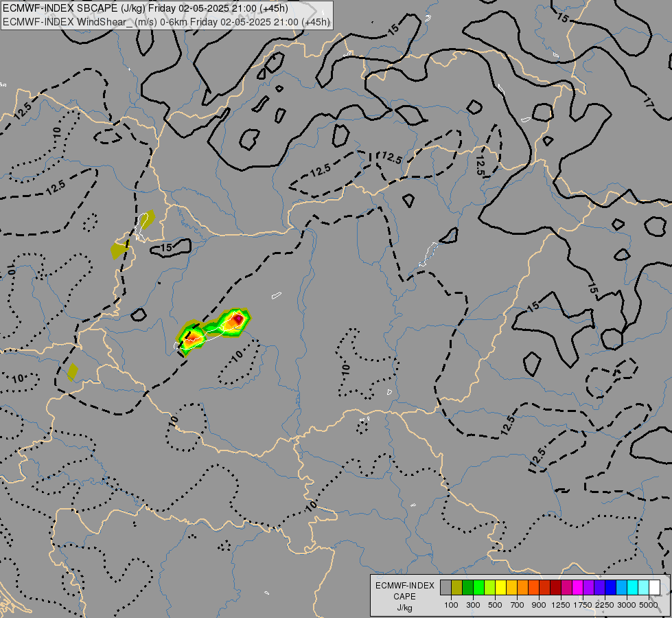672x618 pixels.
Task: Click the ECMWF-INDEX label in the legend box
Action: [404, 586]
